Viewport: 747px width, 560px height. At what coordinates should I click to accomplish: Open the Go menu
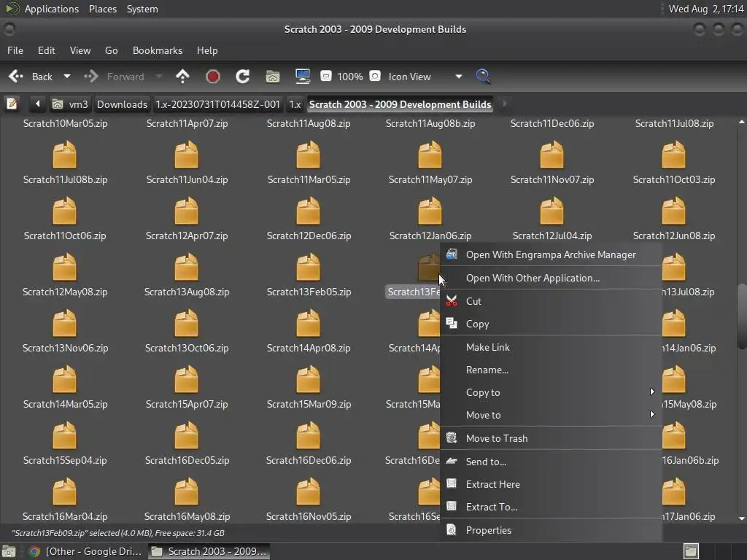coord(111,50)
